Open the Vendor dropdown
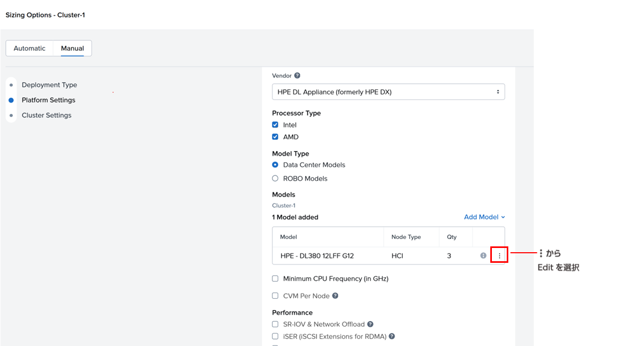The width and height of the screenshot is (644, 346). [x=388, y=92]
